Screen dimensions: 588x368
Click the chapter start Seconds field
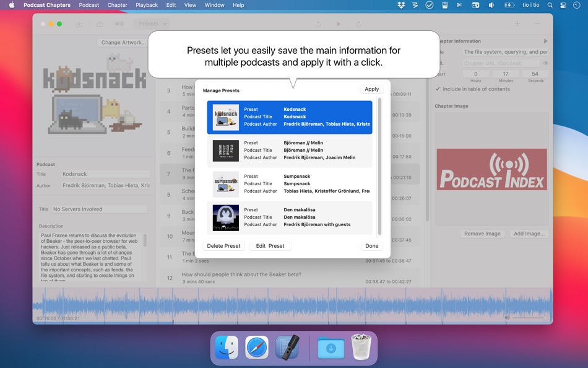(x=535, y=74)
